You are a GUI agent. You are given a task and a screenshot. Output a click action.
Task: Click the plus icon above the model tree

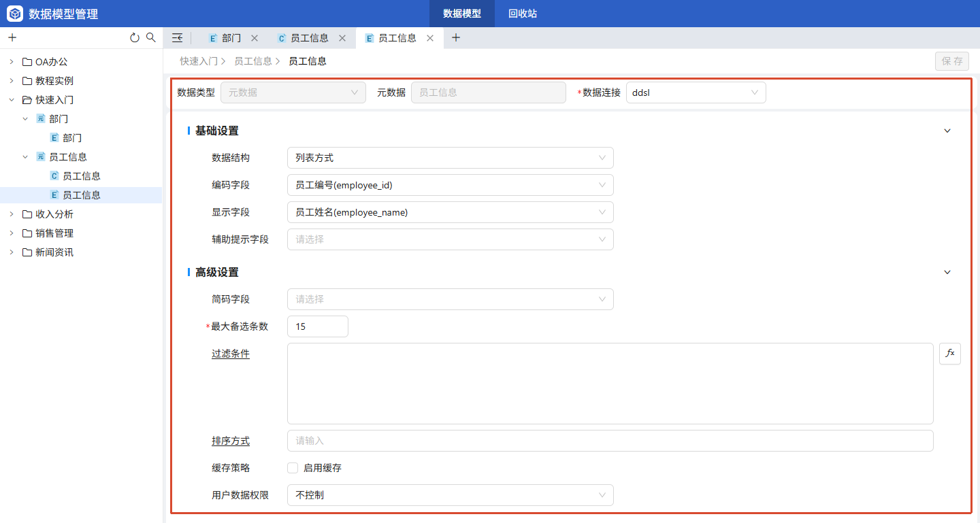(12, 37)
